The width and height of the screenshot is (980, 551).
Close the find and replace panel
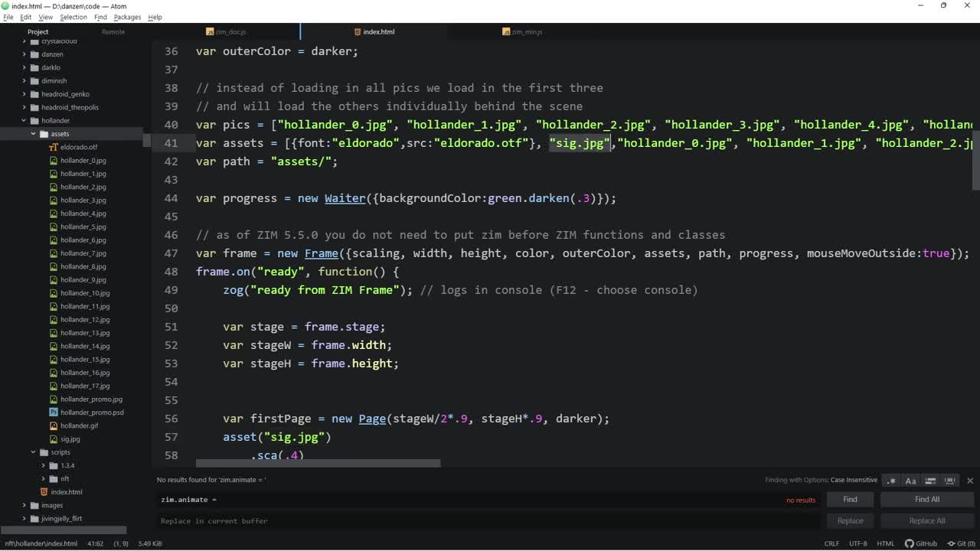tap(970, 481)
